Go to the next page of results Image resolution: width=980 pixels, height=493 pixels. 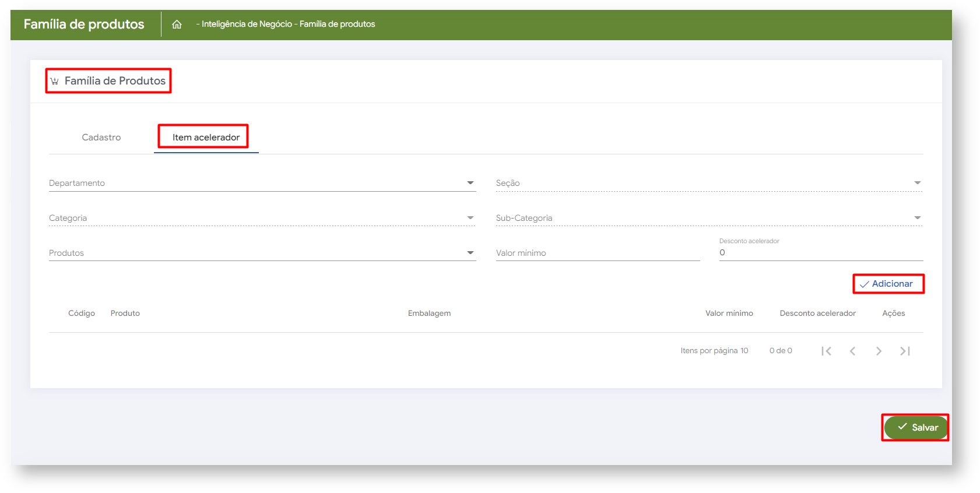point(879,351)
